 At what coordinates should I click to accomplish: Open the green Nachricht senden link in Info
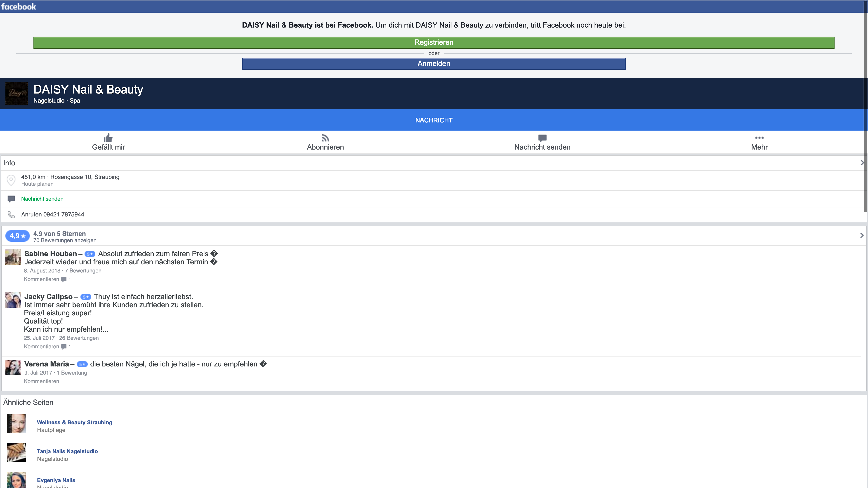click(42, 199)
